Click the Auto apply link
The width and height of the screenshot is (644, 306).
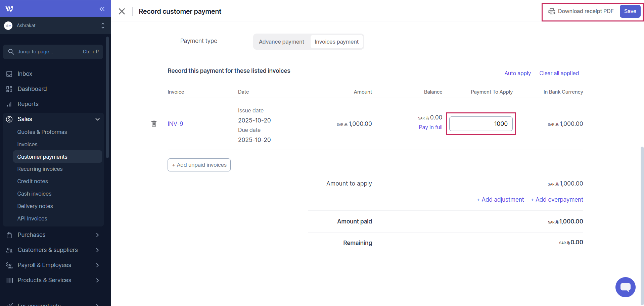pos(517,73)
